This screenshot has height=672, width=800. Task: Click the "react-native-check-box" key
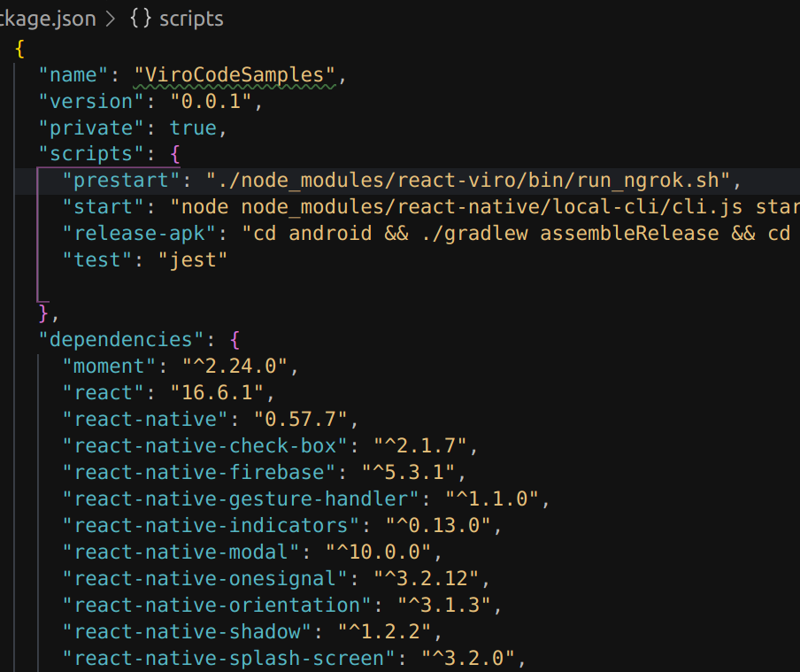204,446
